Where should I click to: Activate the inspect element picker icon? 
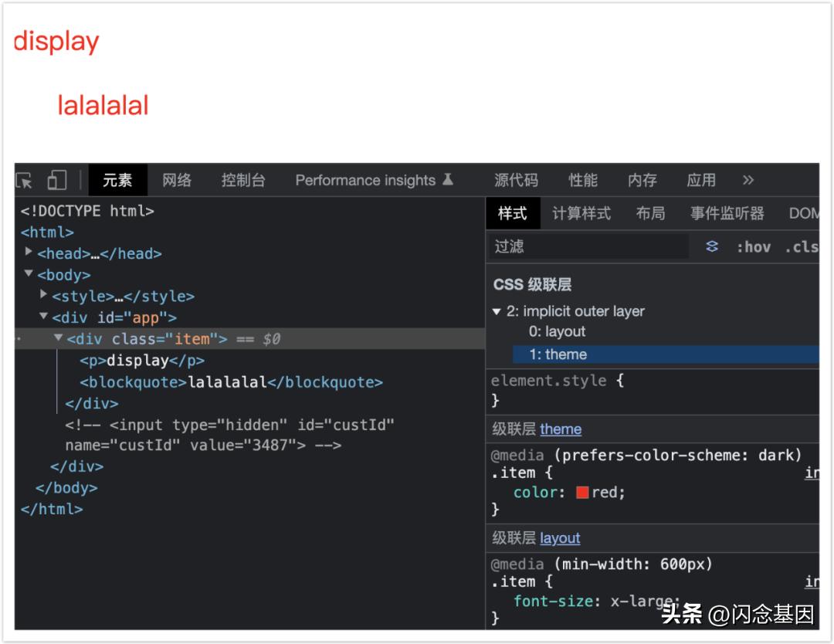click(x=25, y=181)
